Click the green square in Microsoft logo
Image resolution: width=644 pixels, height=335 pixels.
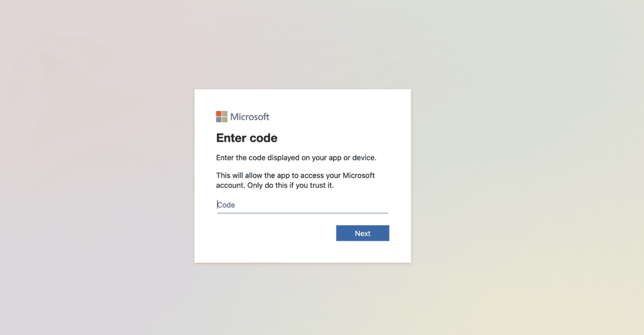coord(225,114)
